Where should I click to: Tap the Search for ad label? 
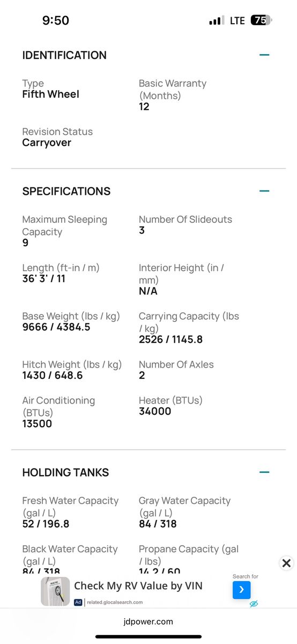pos(246,576)
